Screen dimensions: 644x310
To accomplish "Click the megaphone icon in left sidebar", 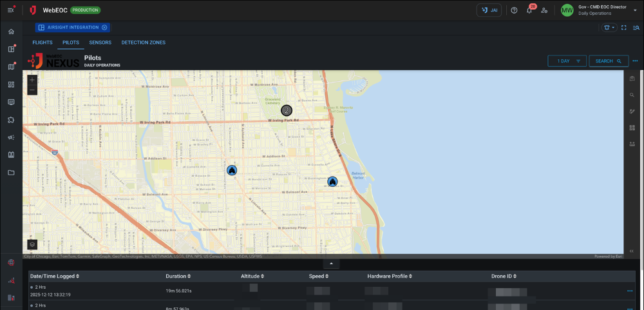I will coord(11,137).
